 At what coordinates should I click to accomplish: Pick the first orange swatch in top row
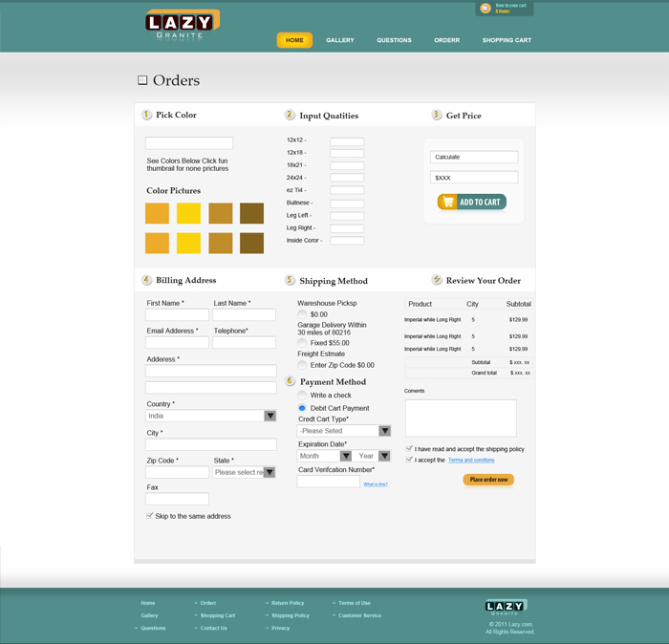click(157, 213)
